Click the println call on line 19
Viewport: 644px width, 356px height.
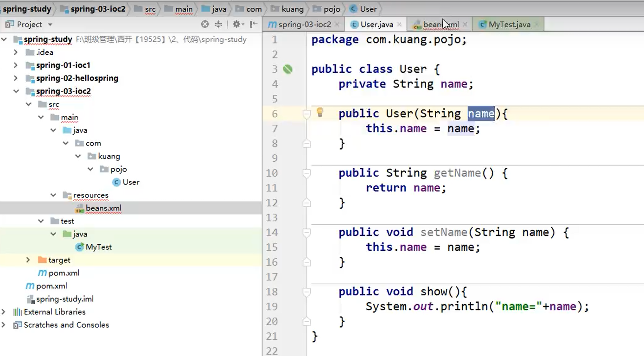(x=464, y=306)
